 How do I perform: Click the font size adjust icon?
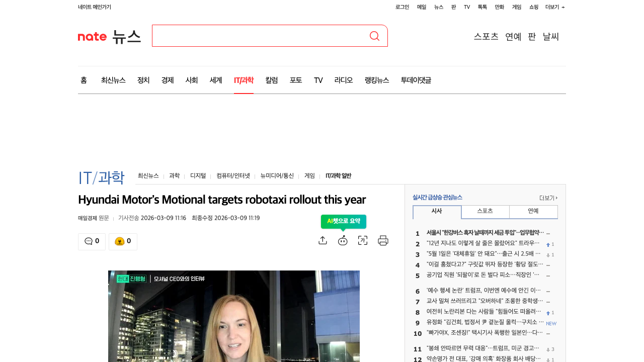pyautogui.click(x=363, y=240)
